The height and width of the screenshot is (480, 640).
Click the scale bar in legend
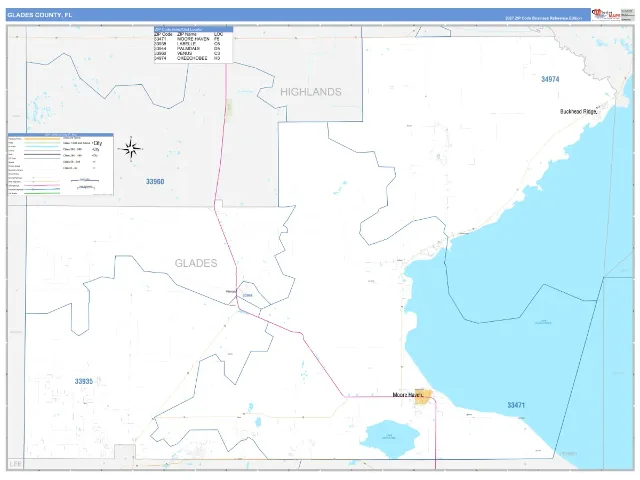tap(85, 180)
